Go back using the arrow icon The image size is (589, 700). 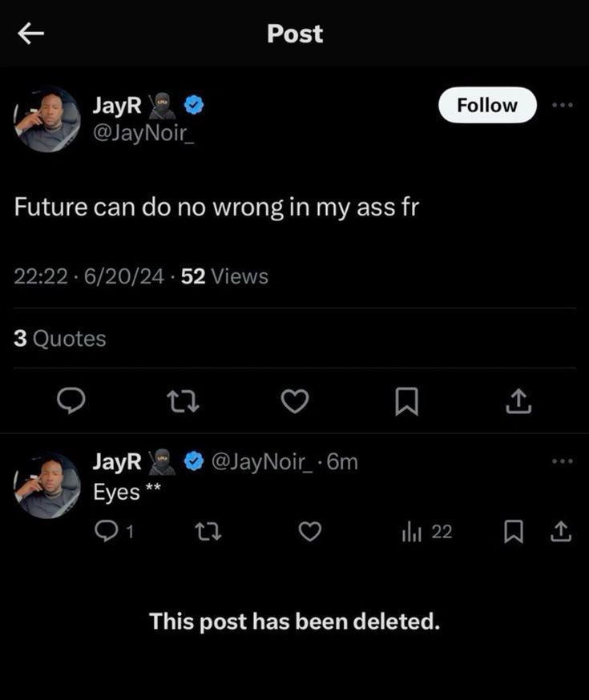pos(30,34)
